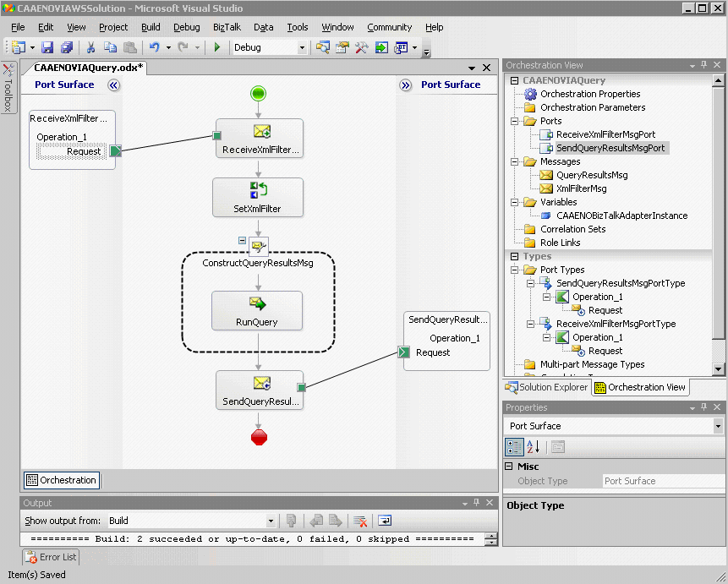Collapse the Ports folder node

[x=514, y=121]
